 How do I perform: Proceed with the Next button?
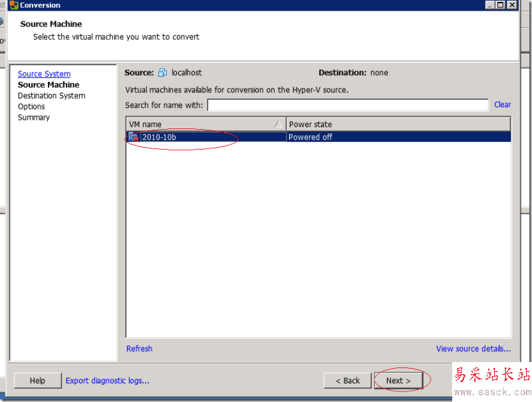(x=398, y=380)
